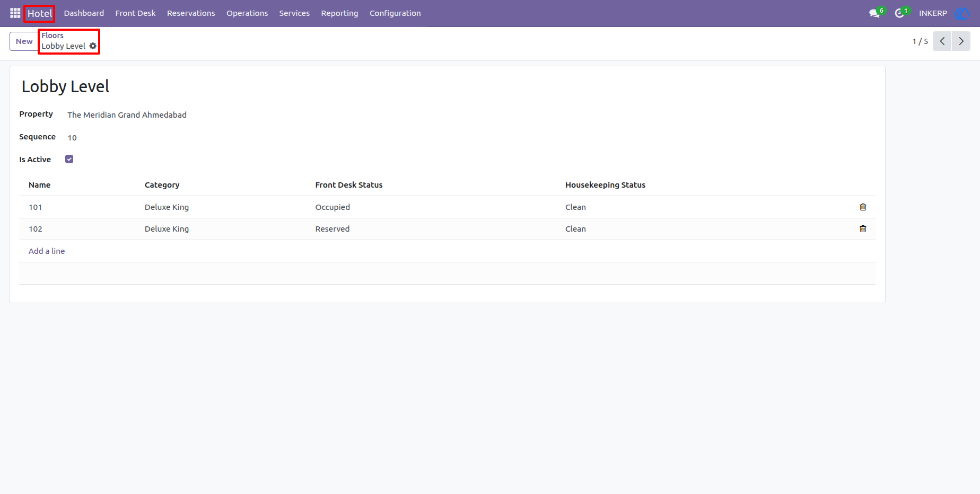This screenshot has width=980, height=494.
Task: Sort by the Category column header
Action: [162, 185]
